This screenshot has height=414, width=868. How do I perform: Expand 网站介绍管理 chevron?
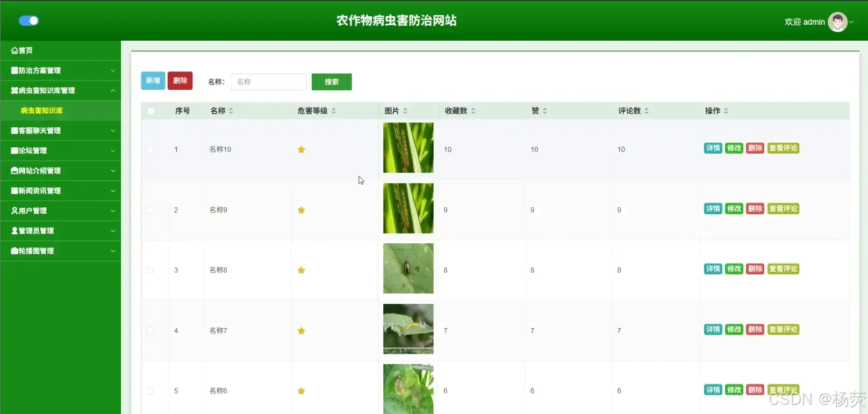[113, 171]
